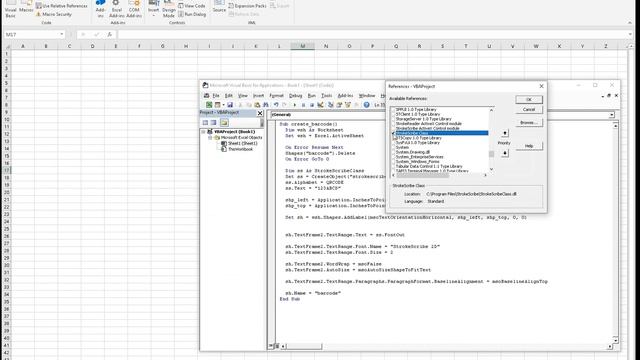Open the Window menu in VBA editor
The width and height of the screenshot is (640, 360).
[367, 96]
